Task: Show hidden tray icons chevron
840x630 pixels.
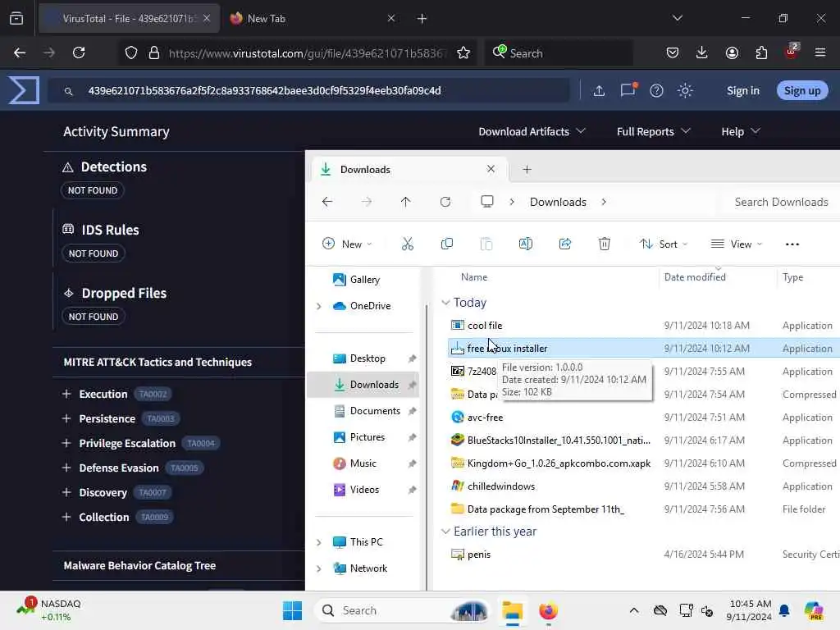Action: (x=634, y=610)
